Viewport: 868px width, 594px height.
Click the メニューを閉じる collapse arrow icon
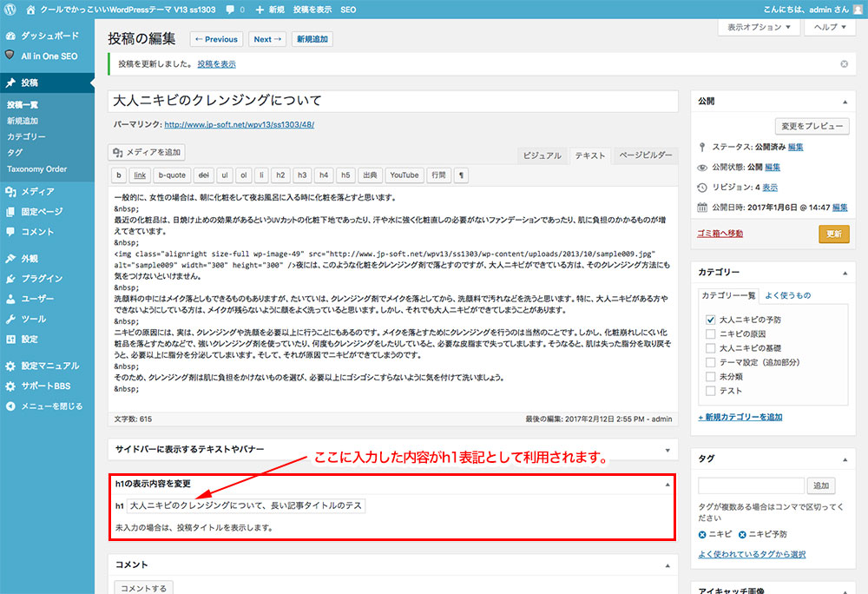click(x=10, y=406)
